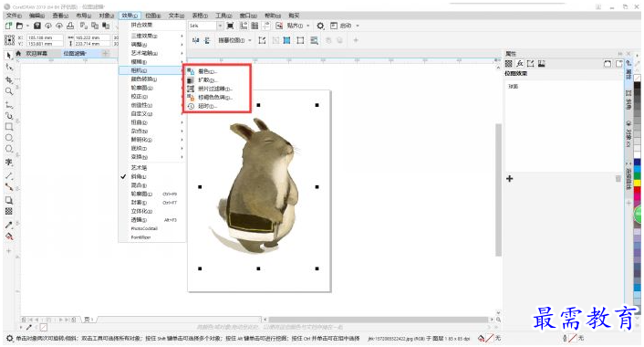Click the Save floppy-disk icon
Image resolution: width=644 pixels, height=347 pixels.
pyautogui.click(x=37, y=26)
